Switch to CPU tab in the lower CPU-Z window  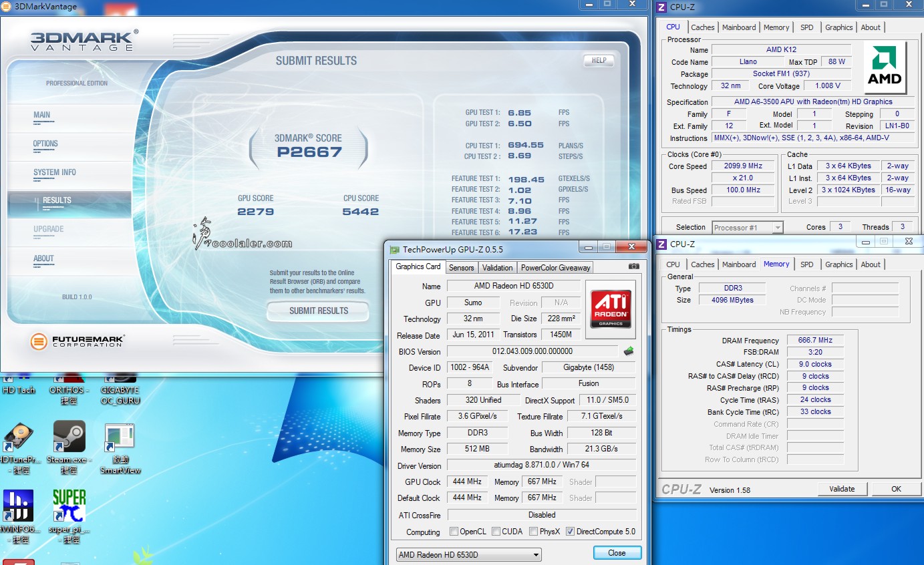(673, 264)
